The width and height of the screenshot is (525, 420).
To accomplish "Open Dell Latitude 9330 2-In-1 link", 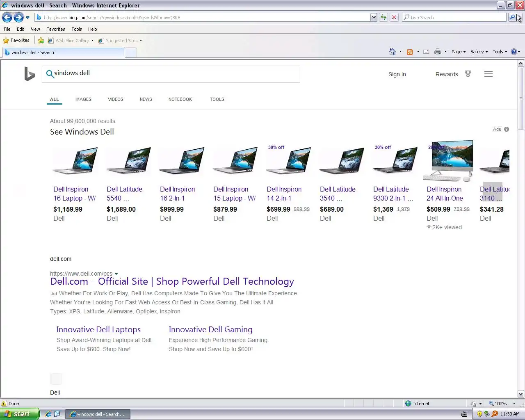I will point(393,194).
